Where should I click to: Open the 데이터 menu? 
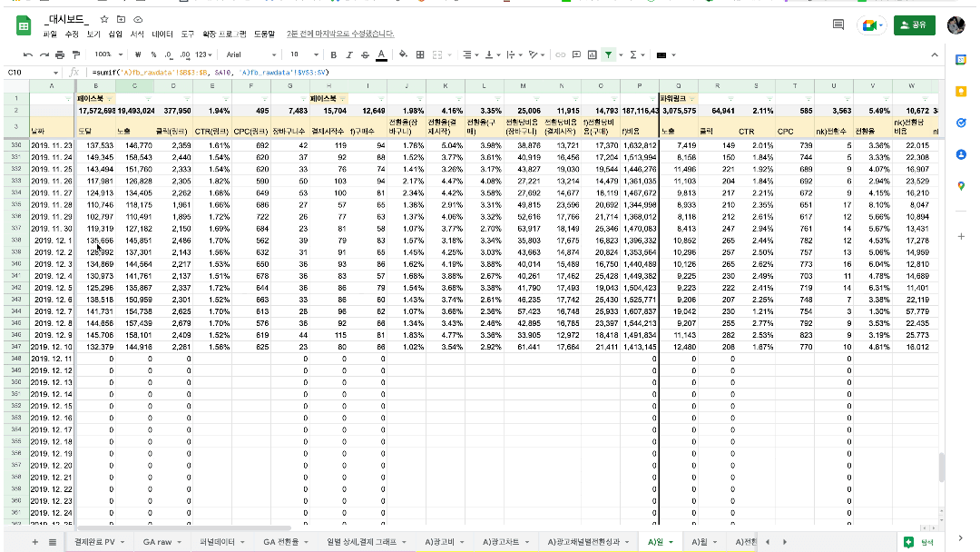click(162, 34)
